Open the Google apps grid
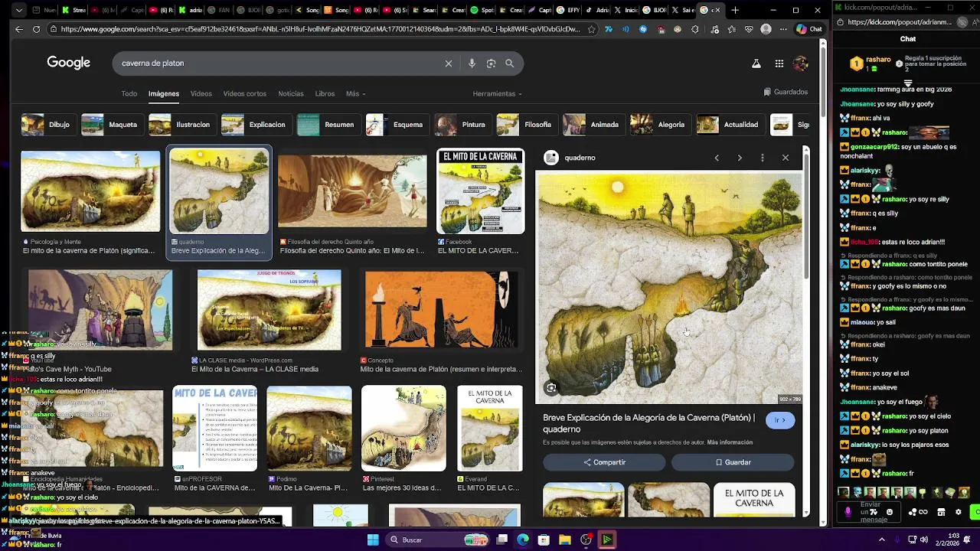The width and height of the screenshot is (980, 551). (x=779, y=64)
